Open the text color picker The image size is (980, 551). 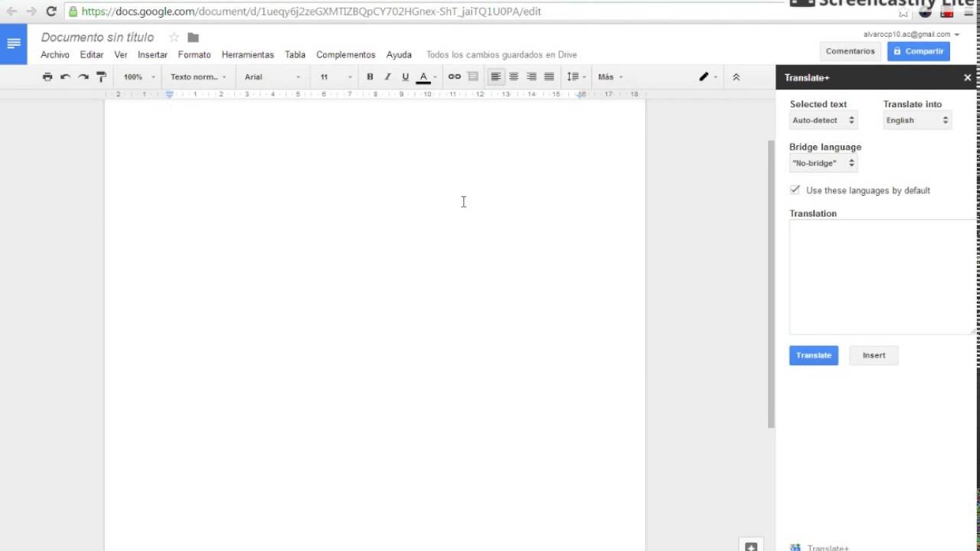pos(426,77)
